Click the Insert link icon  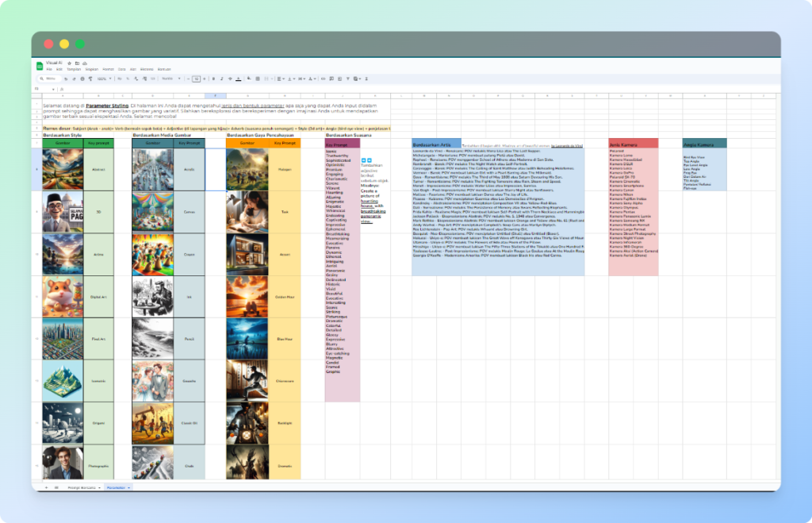pyautogui.click(x=323, y=79)
